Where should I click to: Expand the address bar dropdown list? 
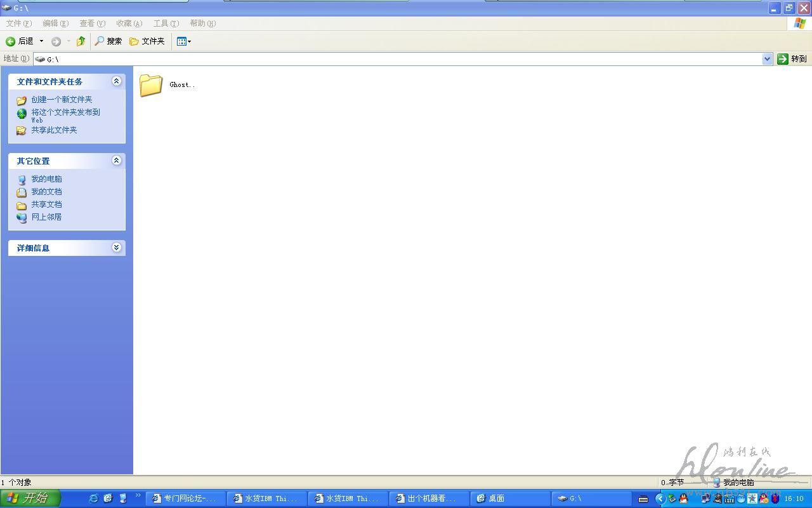pyautogui.click(x=767, y=59)
